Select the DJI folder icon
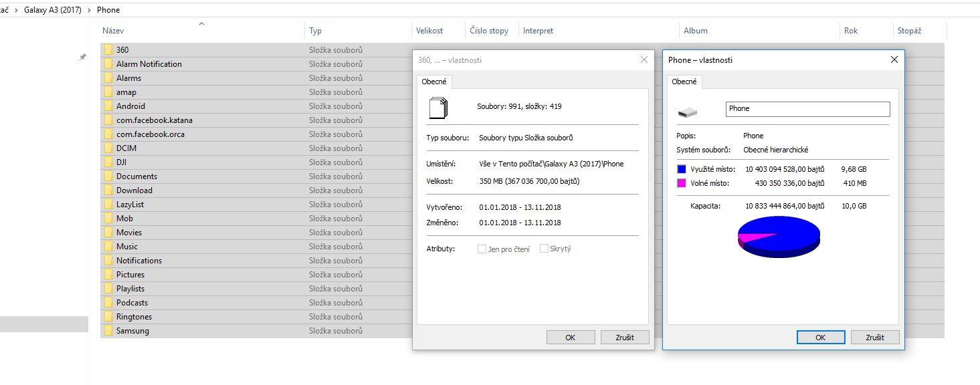980x385 pixels. [x=108, y=162]
